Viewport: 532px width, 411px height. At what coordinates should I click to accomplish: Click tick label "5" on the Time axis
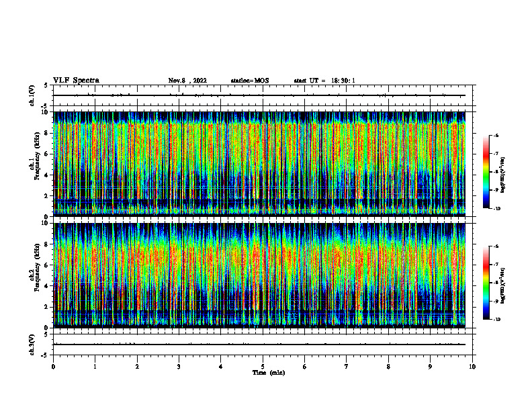click(x=263, y=367)
